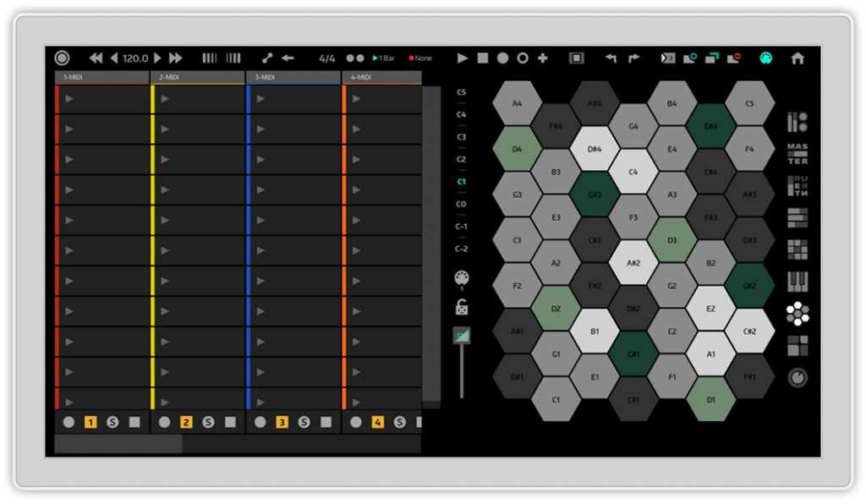Select the hexagonal pad layout icon
This screenshot has width=866, height=504.
point(797,314)
